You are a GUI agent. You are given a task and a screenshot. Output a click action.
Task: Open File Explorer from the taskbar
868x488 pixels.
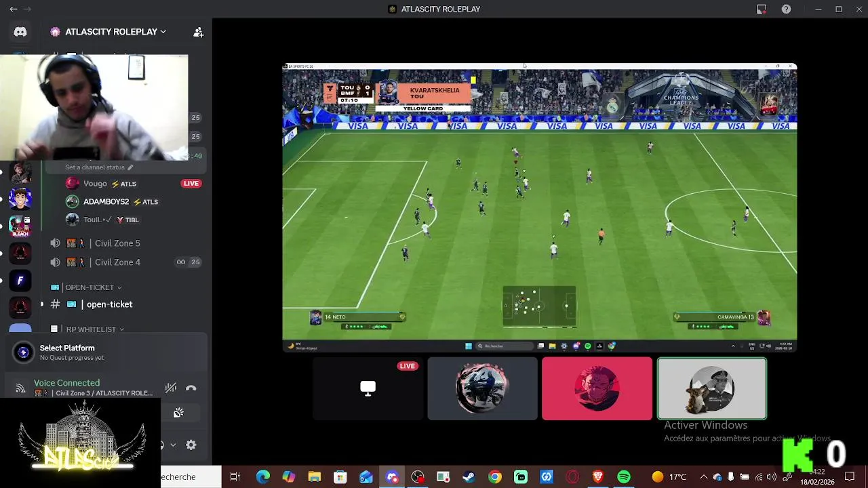pos(314,477)
